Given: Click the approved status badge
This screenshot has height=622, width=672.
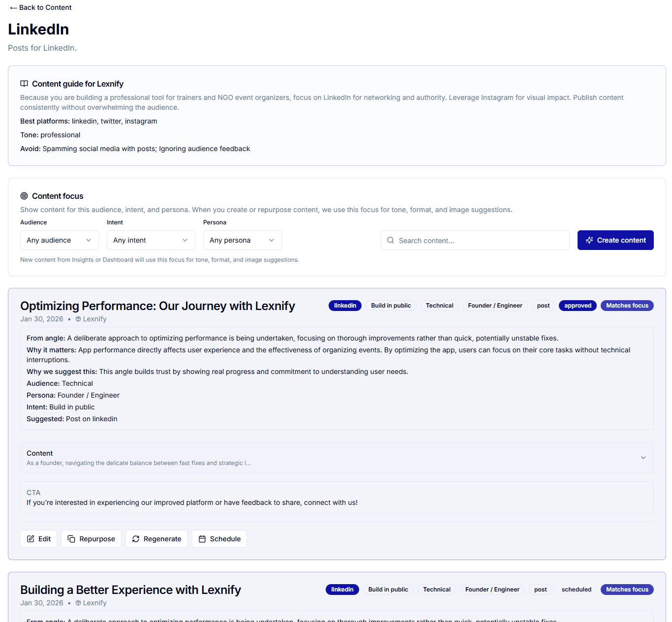Looking at the screenshot, I should (578, 306).
